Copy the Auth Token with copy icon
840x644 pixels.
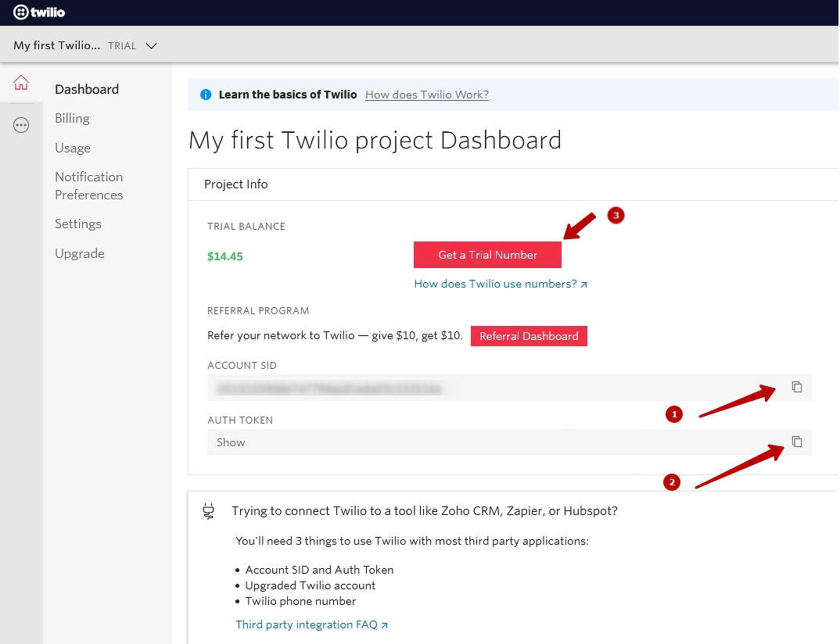(796, 442)
